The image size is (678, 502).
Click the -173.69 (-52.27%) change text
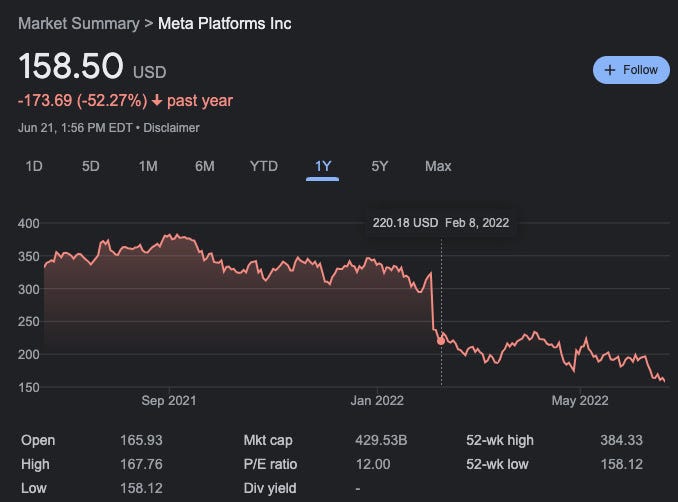83,101
